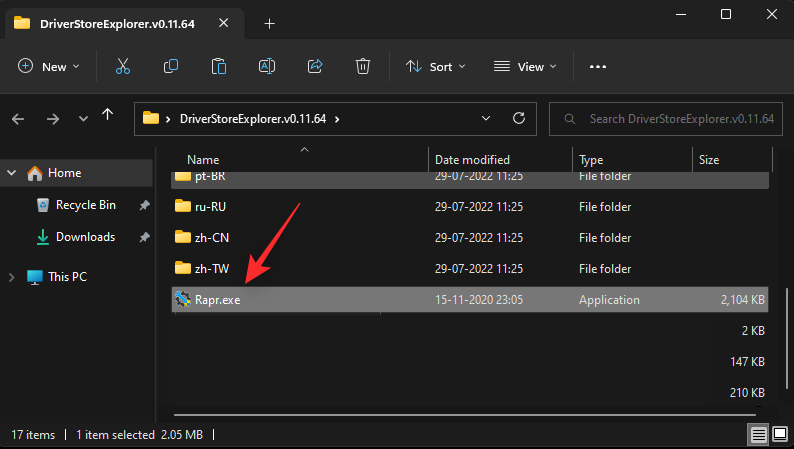Click the Paste clipboard icon
Screen dimensions: 794x449
click(x=219, y=67)
